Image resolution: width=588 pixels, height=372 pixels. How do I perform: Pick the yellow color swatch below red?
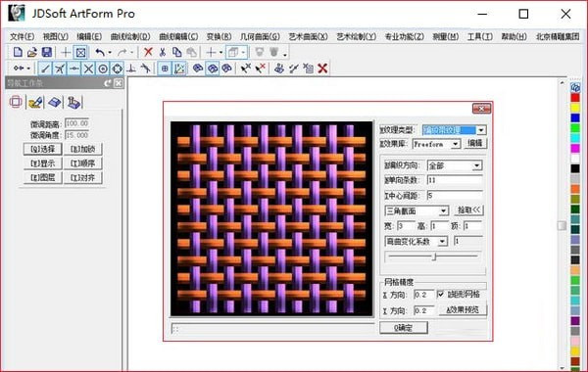coord(575,108)
